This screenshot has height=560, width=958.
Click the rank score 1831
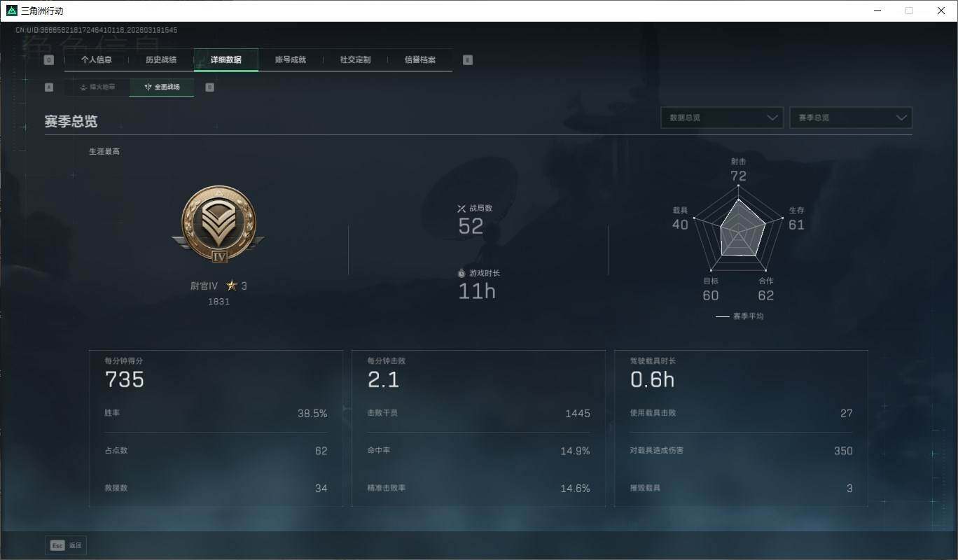tap(218, 302)
